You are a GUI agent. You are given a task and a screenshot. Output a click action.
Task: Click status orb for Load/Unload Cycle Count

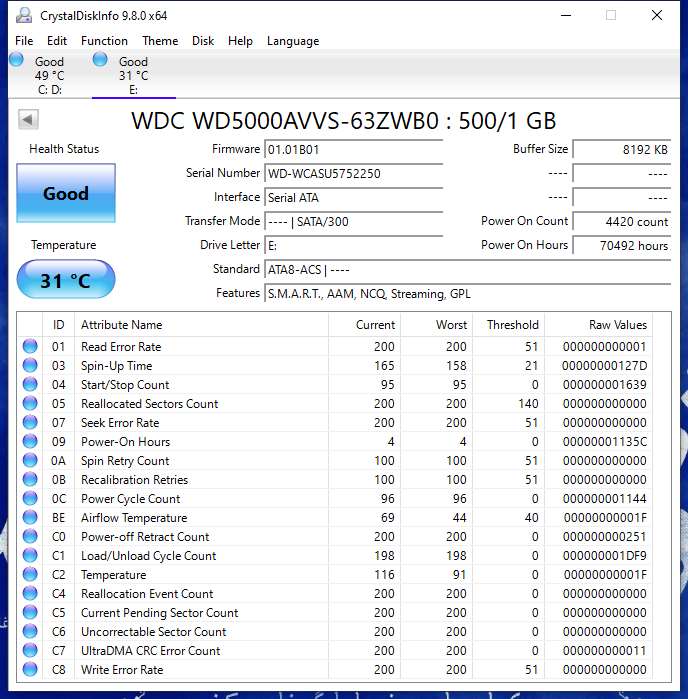[30, 555]
